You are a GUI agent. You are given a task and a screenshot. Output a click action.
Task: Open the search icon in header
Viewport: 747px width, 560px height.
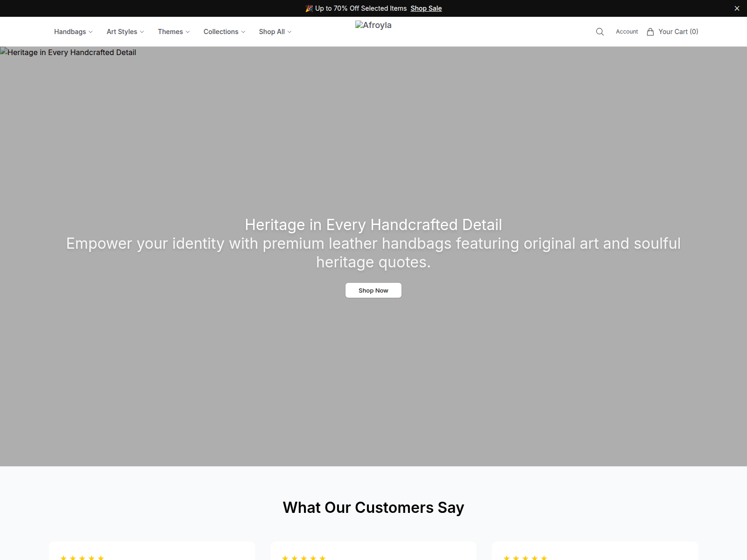(x=600, y=32)
